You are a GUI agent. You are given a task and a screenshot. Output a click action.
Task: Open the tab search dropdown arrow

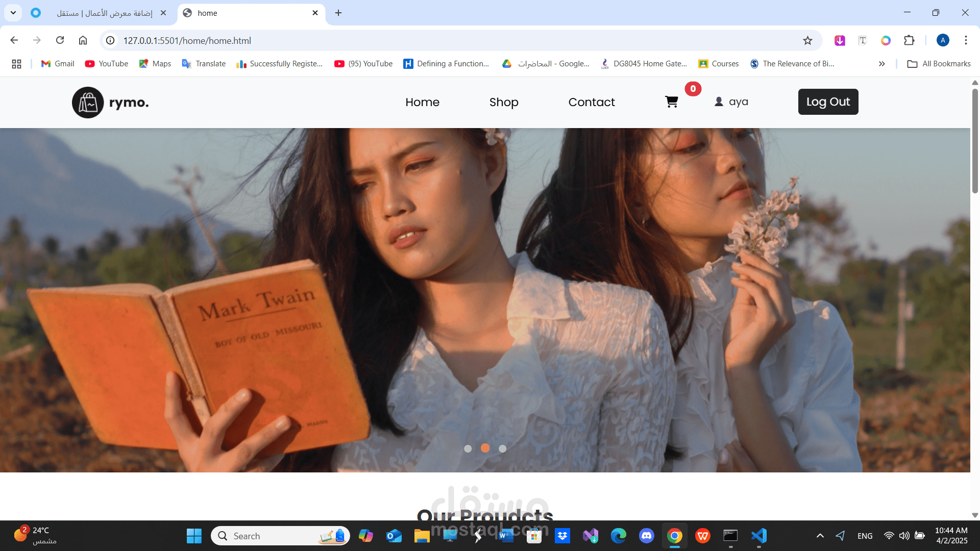coord(13,13)
